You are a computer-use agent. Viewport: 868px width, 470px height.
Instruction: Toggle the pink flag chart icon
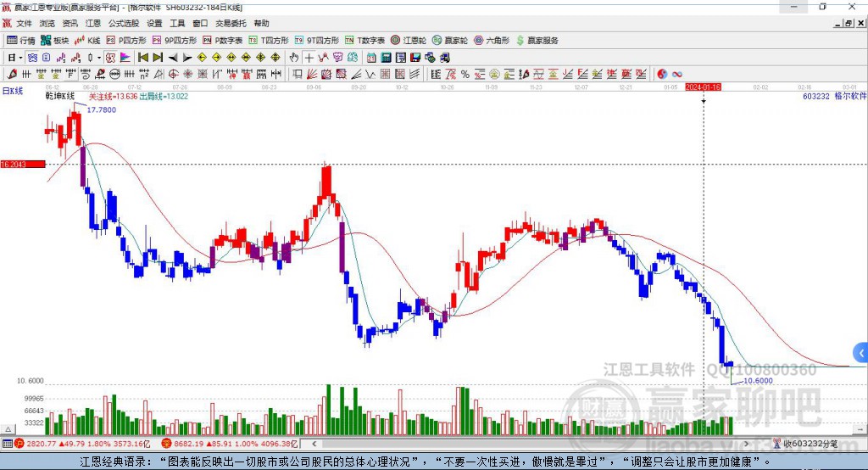tap(125, 58)
